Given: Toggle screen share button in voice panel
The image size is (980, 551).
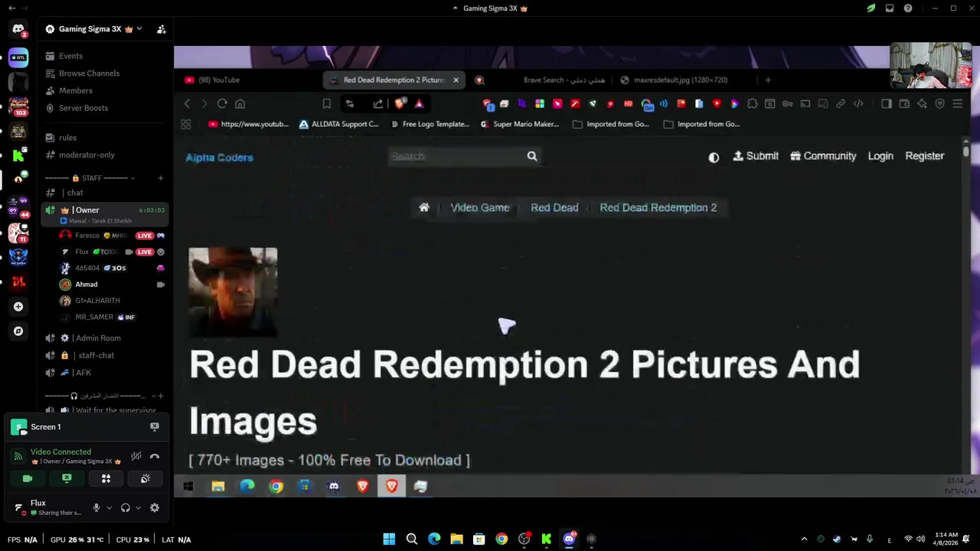Looking at the screenshot, I should tap(67, 478).
